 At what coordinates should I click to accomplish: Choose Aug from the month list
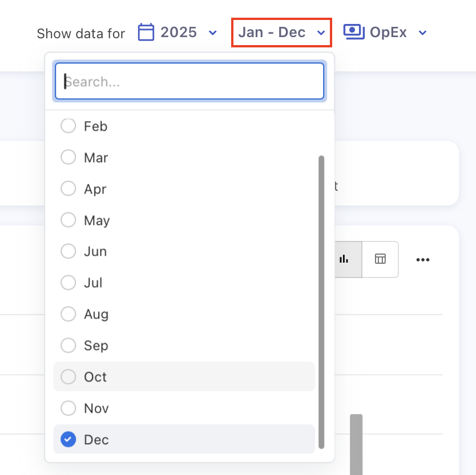coord(68,314)
